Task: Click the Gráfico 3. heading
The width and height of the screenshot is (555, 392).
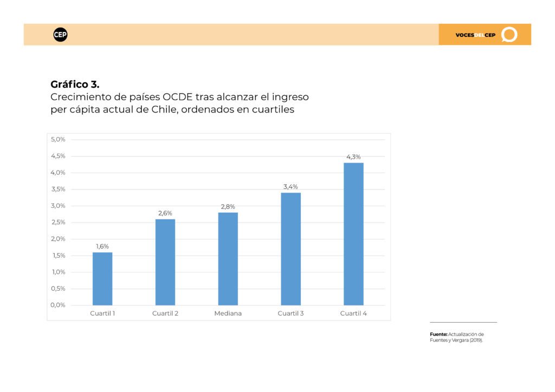Action: [75, 84]
